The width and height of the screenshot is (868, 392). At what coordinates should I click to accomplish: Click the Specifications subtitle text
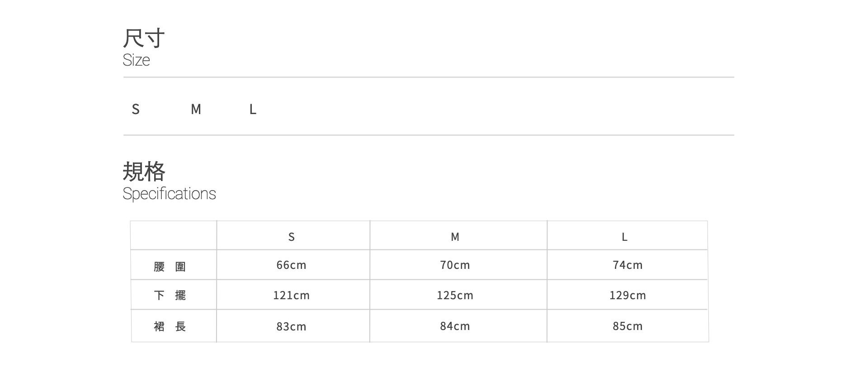click(x=169, y=194)
